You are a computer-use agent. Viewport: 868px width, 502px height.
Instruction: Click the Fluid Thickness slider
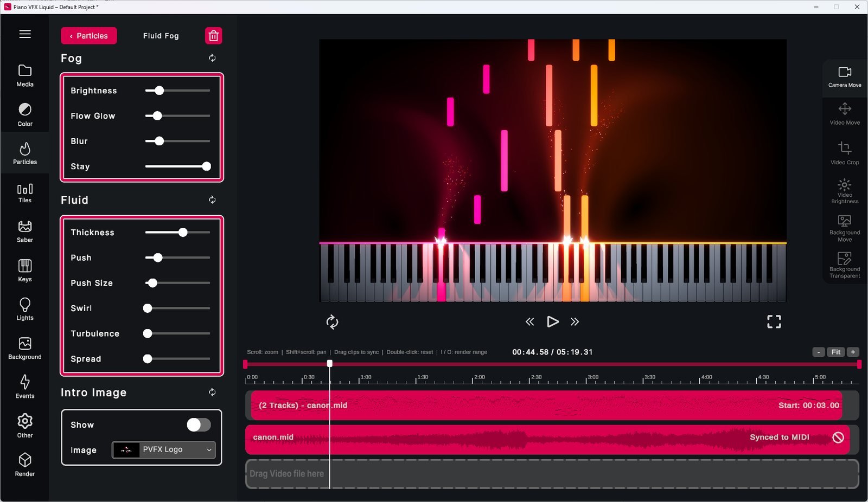tap(177, 233)
